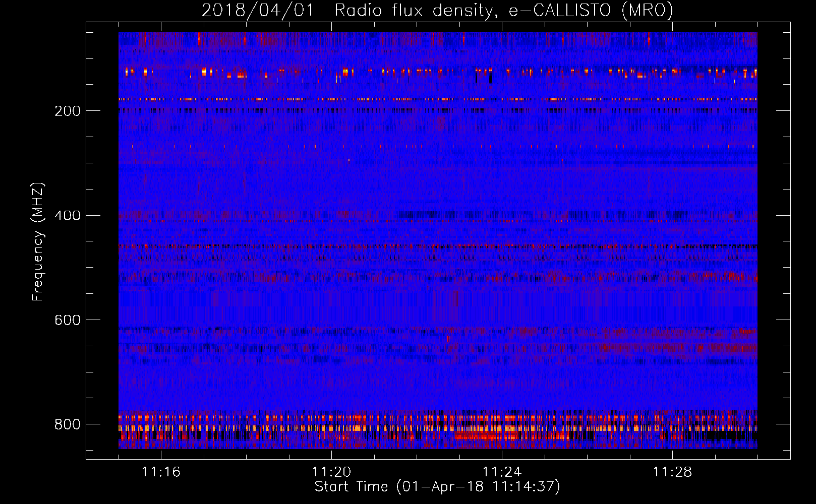The width and height of the screenshot is (816, 504).
Task: Select the plot title 'Radio flux density, e-CALLISTO (MRO)'
Action: click(504, 10)
